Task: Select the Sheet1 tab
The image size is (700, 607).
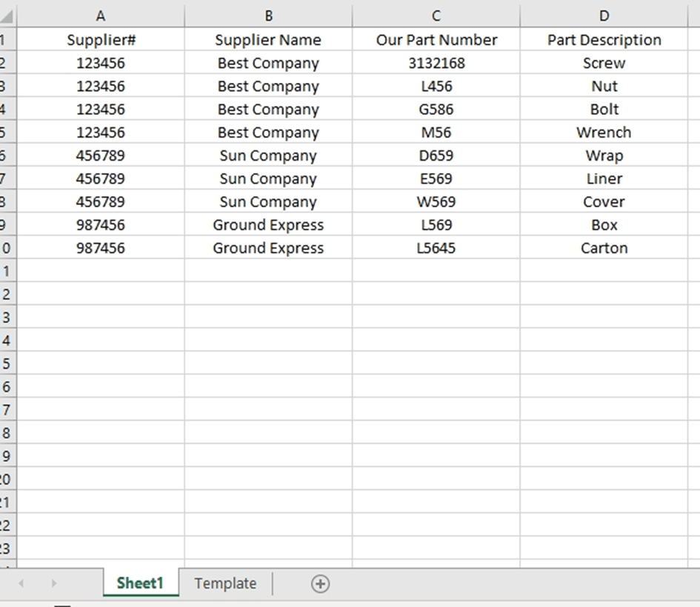Action: click(139, 584)
